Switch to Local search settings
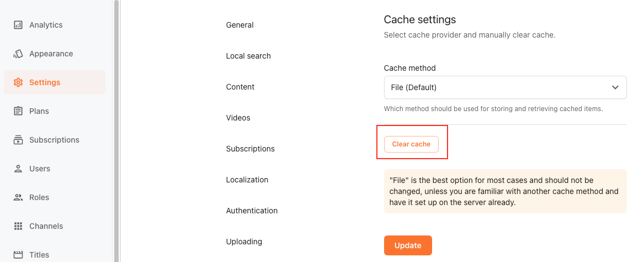Screen dimensions: 644x262 point(248,56)
